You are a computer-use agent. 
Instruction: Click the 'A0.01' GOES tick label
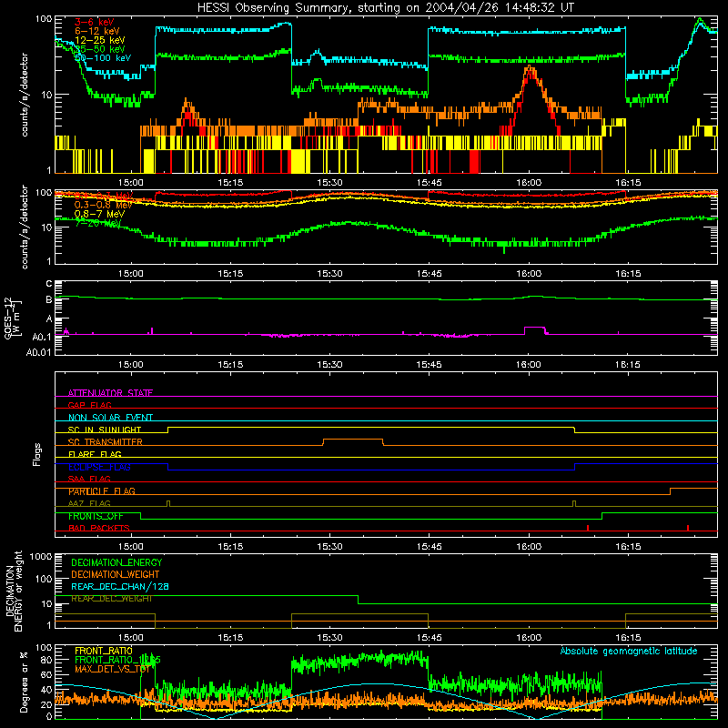(39, 353)
